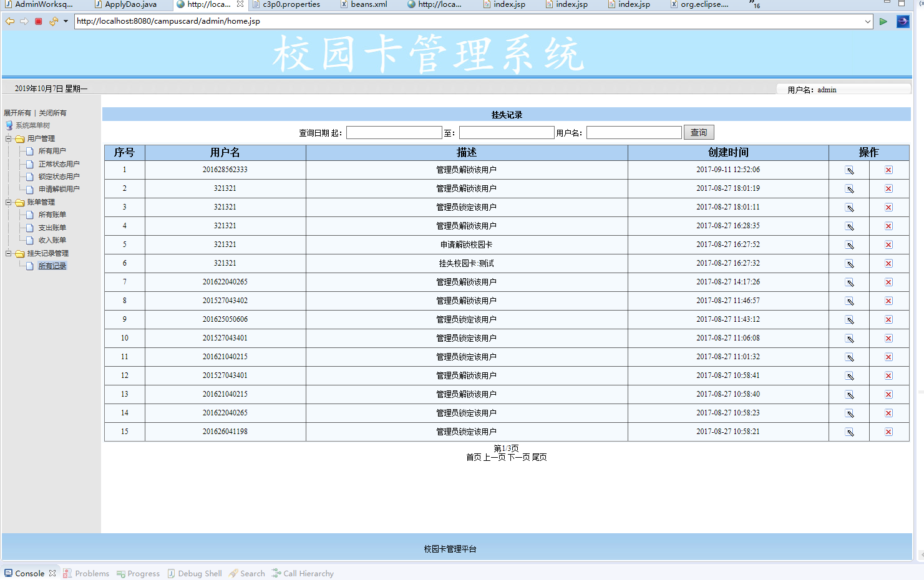This screenshot has height=580, width=924.
Task: Click the browser forward arrow icon
Action: 24,21
